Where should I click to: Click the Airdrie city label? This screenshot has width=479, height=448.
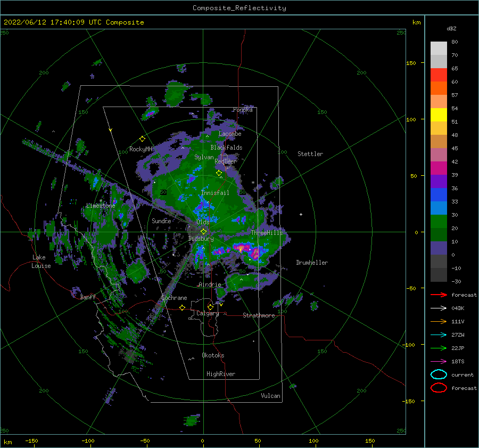coord(210,284)
